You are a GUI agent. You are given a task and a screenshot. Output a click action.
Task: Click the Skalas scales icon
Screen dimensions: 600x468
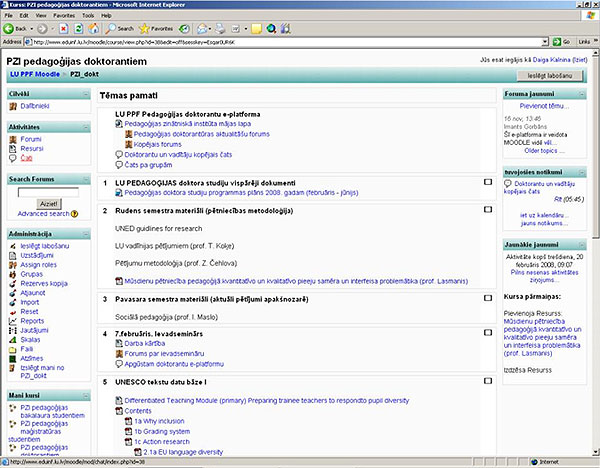click(13, 340)
